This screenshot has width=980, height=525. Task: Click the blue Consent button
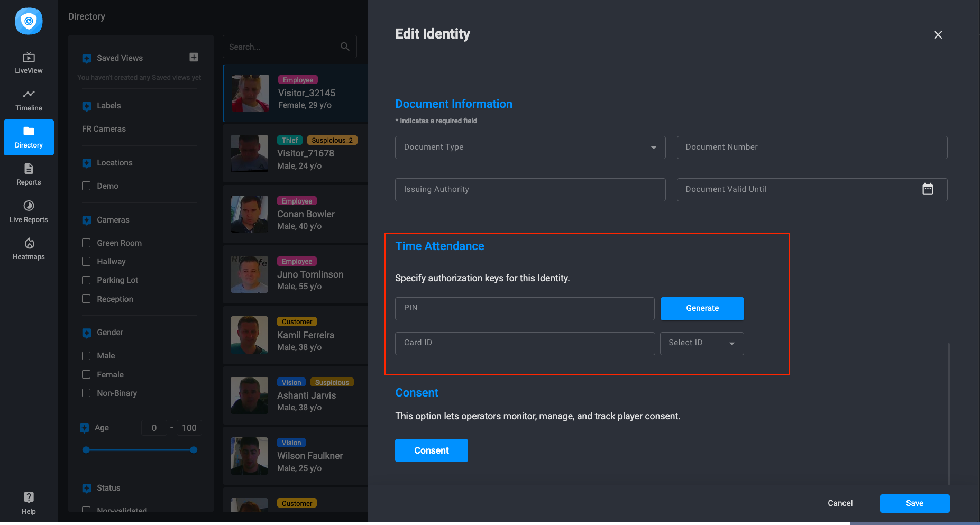pyautogui.click(x=432, y=450)
